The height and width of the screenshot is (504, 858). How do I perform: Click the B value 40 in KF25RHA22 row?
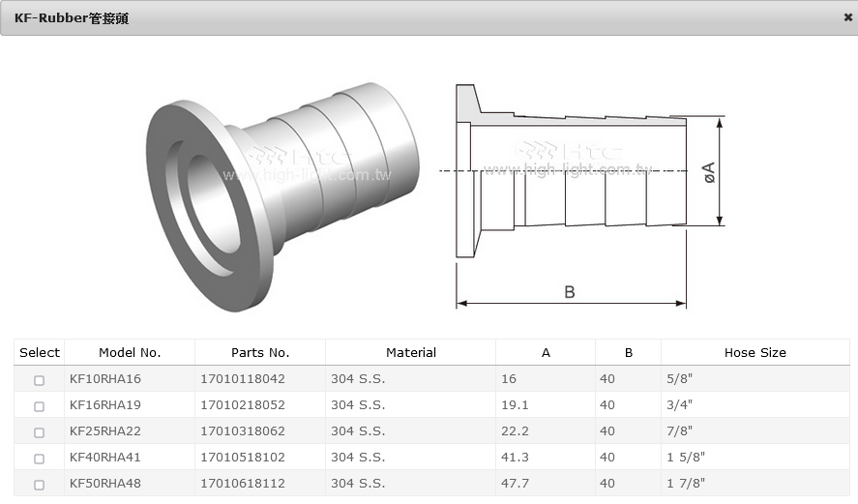point(607,431)
